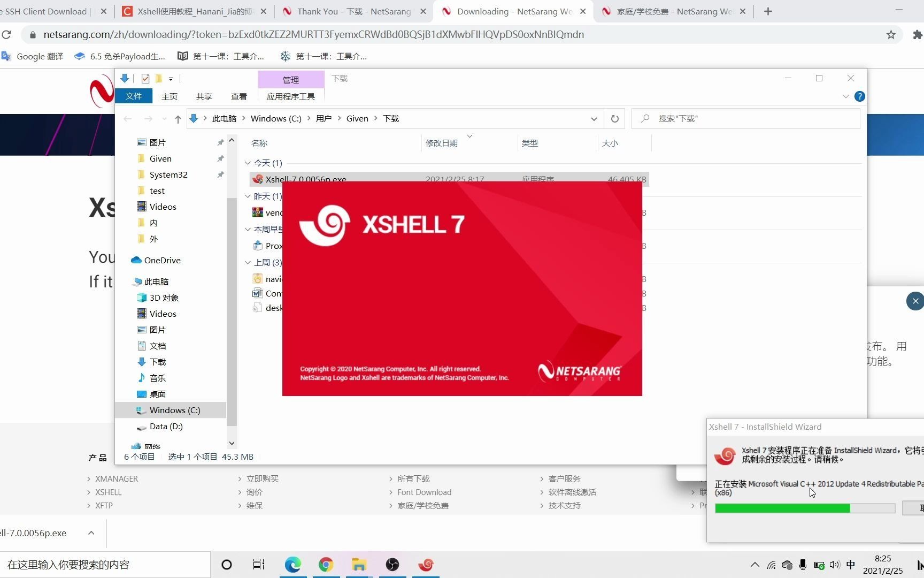Switch to 家庭/学校免费 browser tab
This screenshot has height=578, width=924.
(x=673, y=11)
